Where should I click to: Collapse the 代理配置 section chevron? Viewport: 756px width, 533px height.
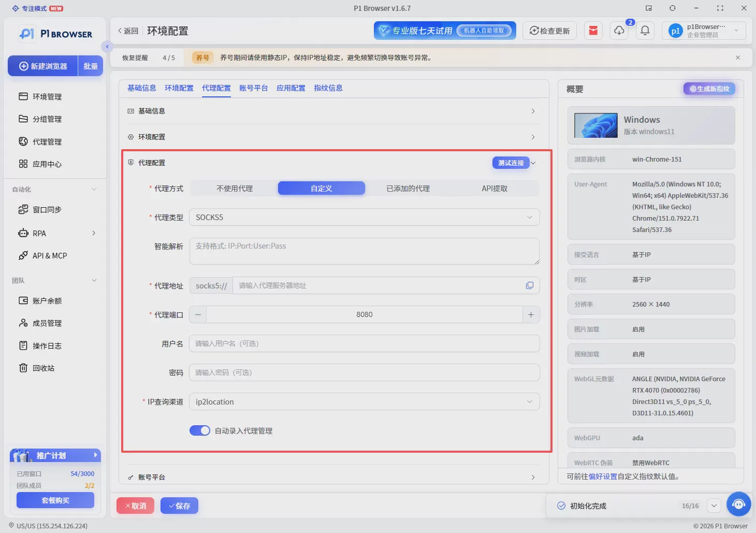click(533, 163)
